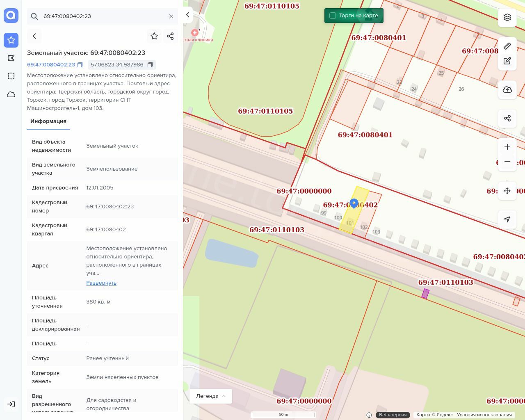The height and width of the screenshot is (420, 525).
Task: Enable the Торги на карте checkbox
Action: click(333, 16)
